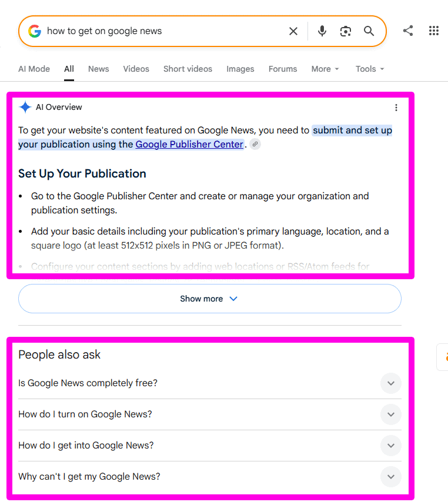Clear the search query with X
The height and width of the screenshot is (502, 448).
[293, 31]
